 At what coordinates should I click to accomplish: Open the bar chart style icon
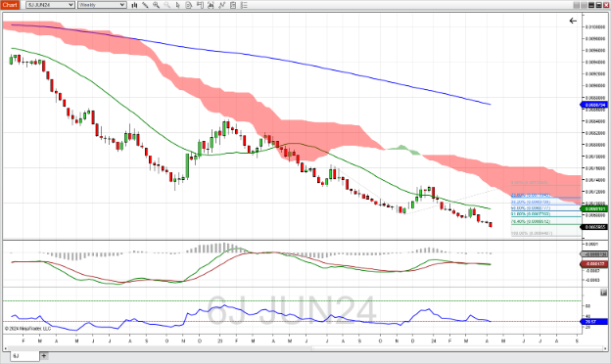pos(134,5)
